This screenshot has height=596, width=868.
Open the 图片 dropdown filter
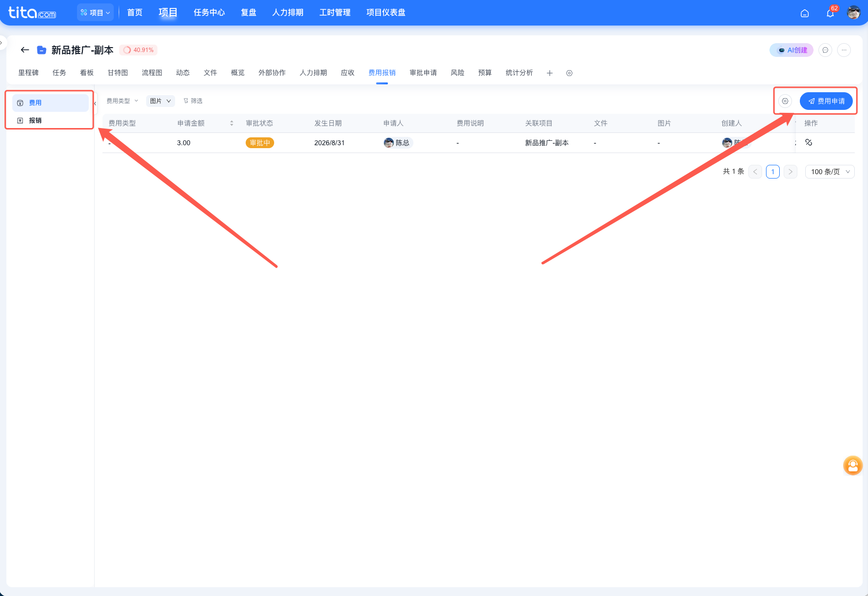tap(160, 101)
